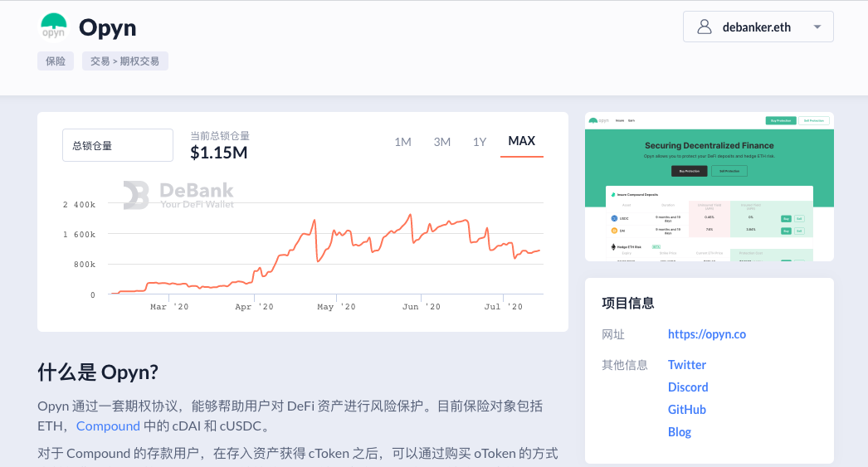Click the Jun '20 axis label
The width and height of the screenshot is (868, 467).
point(422,307)
